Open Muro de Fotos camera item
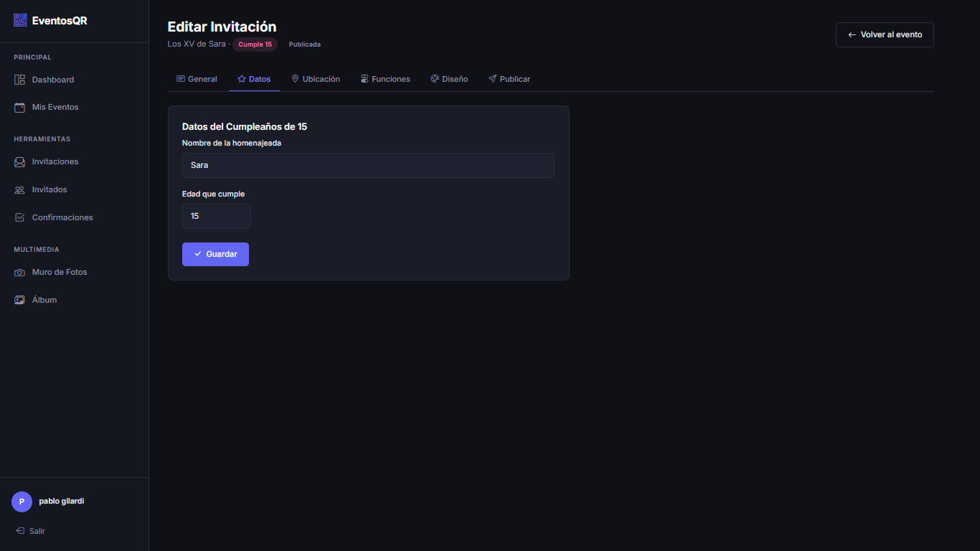 (x=59, y=272)
